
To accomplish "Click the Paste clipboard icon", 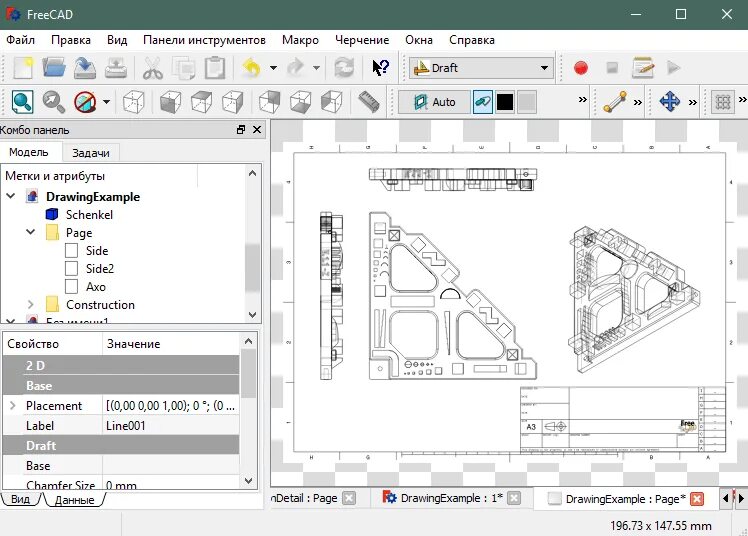I will [x=215, y=68].
